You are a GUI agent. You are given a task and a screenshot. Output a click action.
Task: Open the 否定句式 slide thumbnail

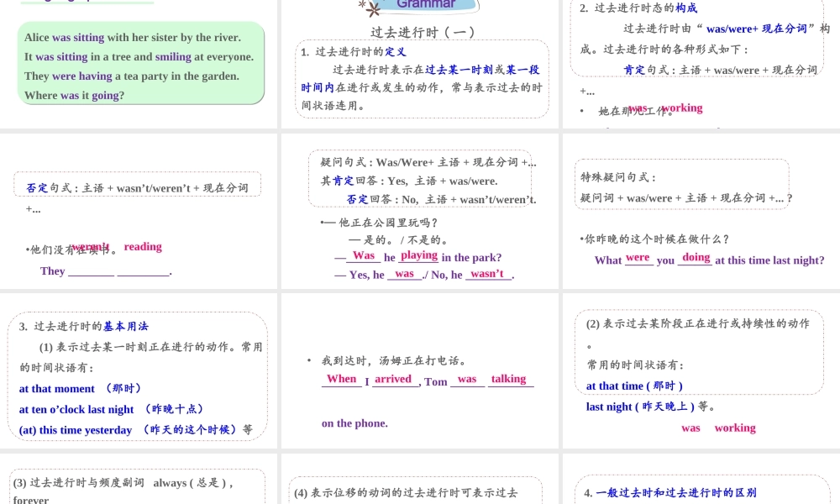click(x=139, y=211)
